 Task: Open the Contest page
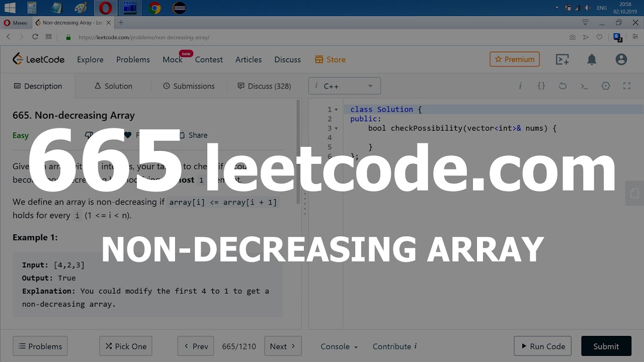209,59
